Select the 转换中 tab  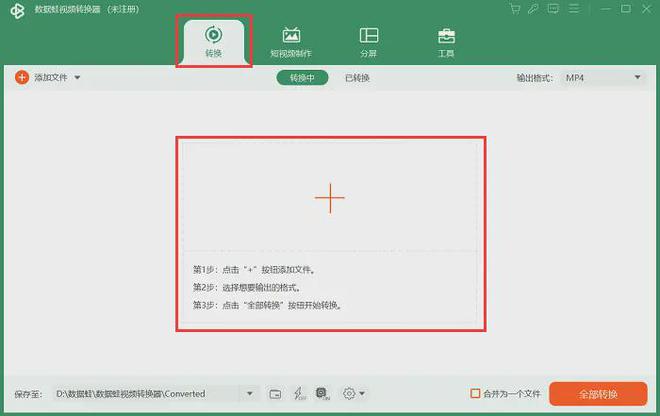pos(302,77)
